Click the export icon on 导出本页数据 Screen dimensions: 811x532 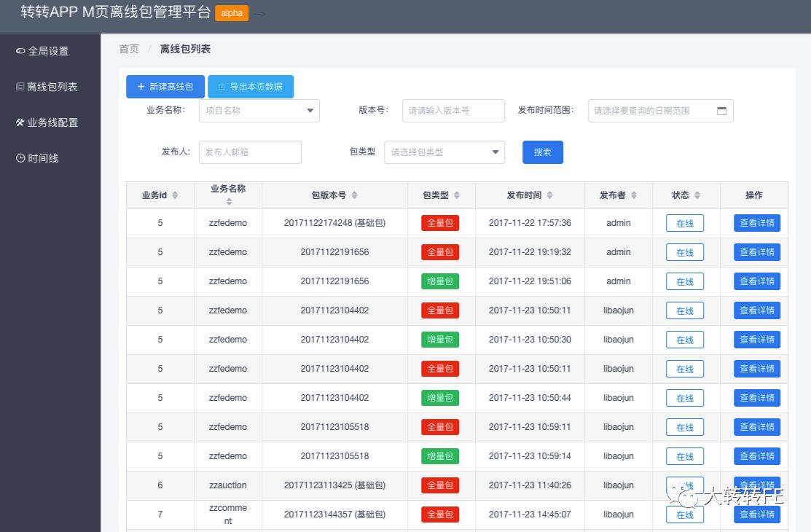(221, 86)
